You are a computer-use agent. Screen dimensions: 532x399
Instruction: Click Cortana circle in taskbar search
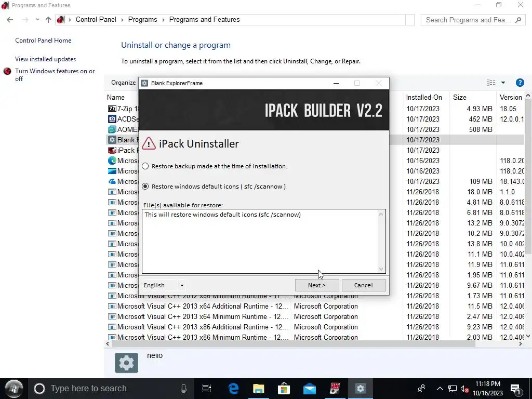click(x=39, y=389)
